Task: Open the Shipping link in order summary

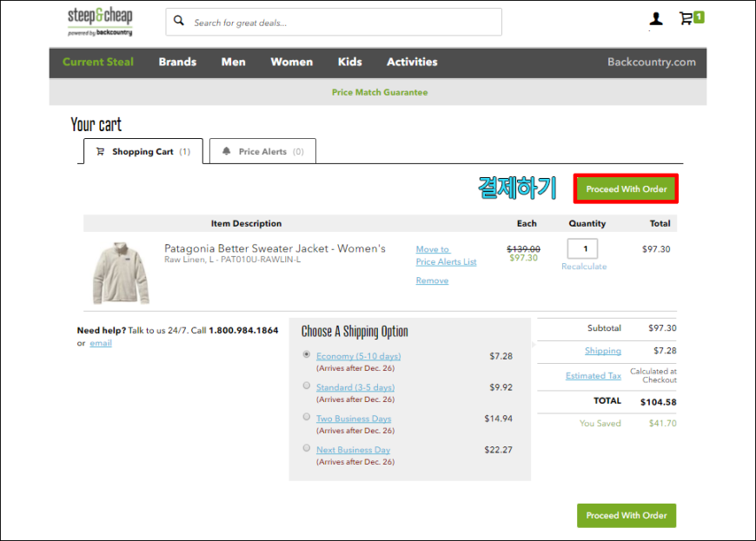Action: click(603, 351)
